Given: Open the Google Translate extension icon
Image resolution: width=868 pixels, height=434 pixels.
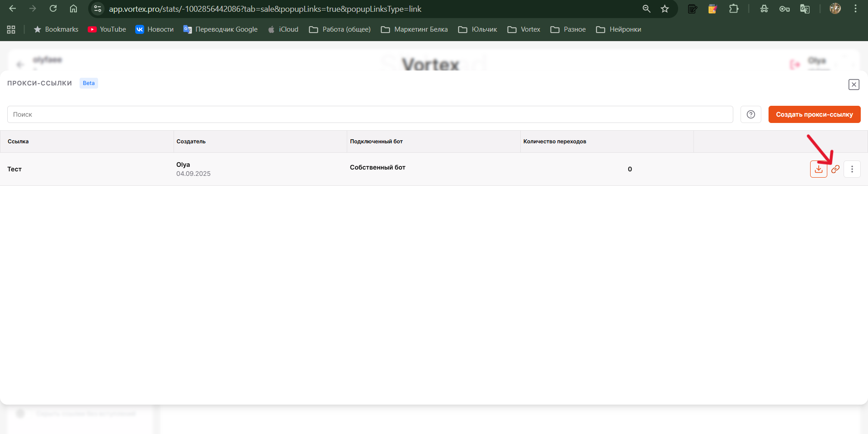Looking at the screenshot, I should [x=805, y=9].
